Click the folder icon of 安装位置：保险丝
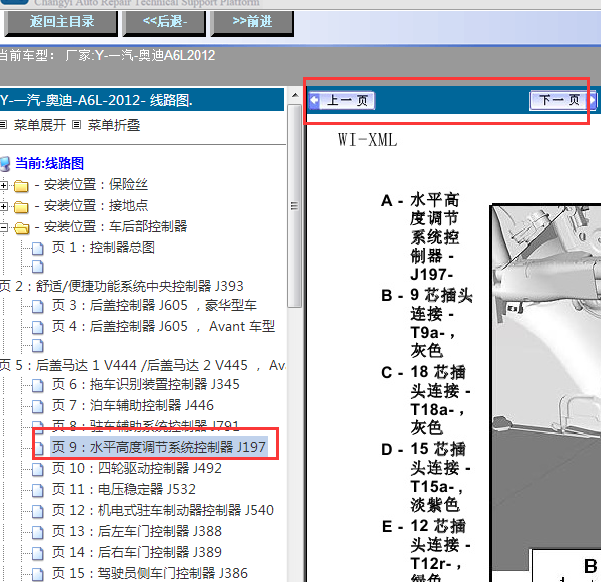Viewport: 601px width, 582px height. point(21,186)
